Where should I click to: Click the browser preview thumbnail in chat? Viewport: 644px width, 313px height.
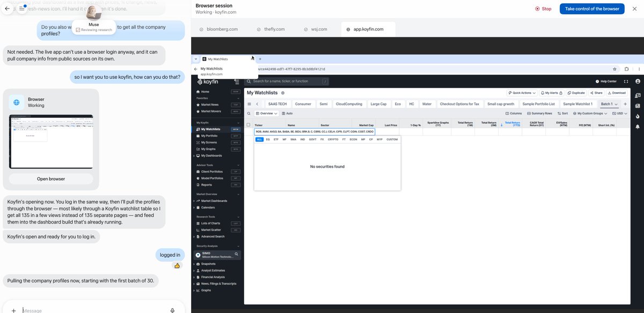click(51, 141)
